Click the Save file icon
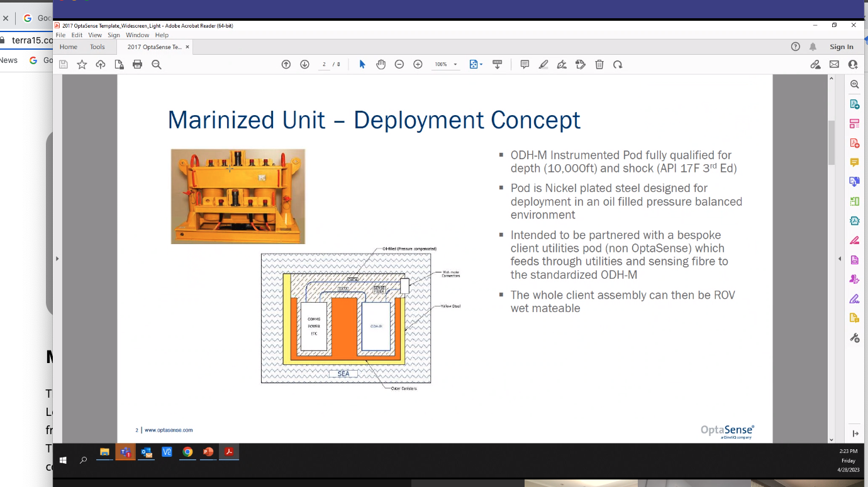868x487 pixels. tap(63, 64)
